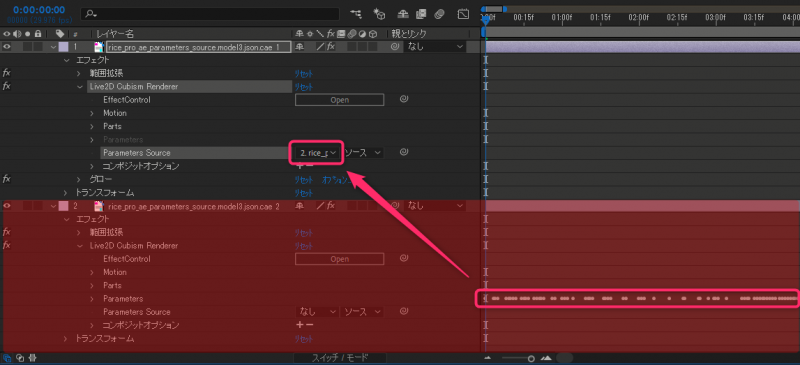Enable motion blur icon in top toolbar
The width and height of the screenshot is (800, 365).
point(439,14)
